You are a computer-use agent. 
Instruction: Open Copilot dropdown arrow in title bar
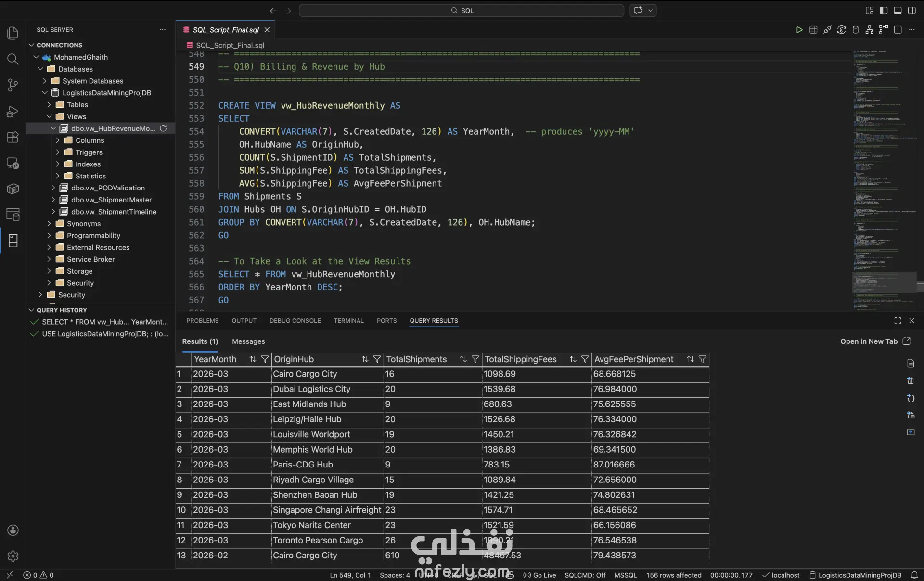pos(650,11)
